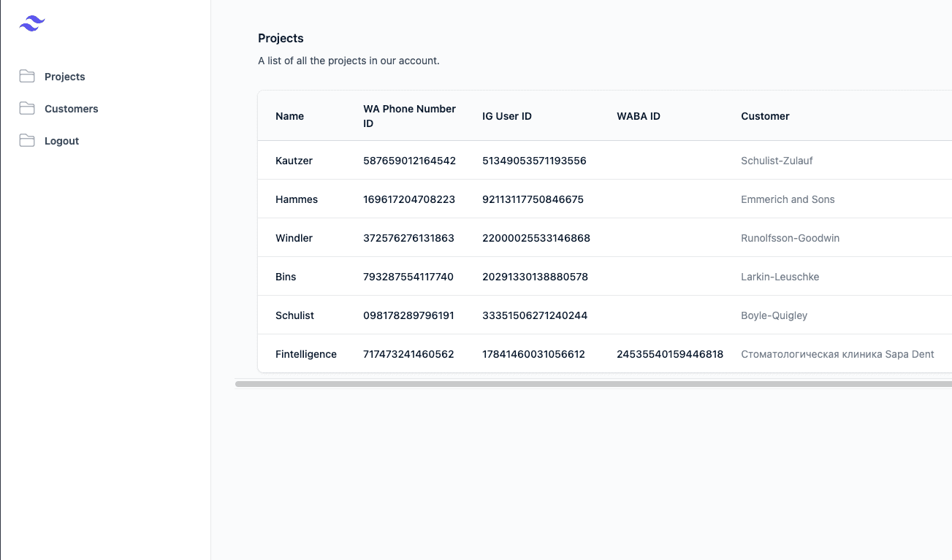
Task: Open the Fintelligence project entry
Action: click(x=306, y=354)
